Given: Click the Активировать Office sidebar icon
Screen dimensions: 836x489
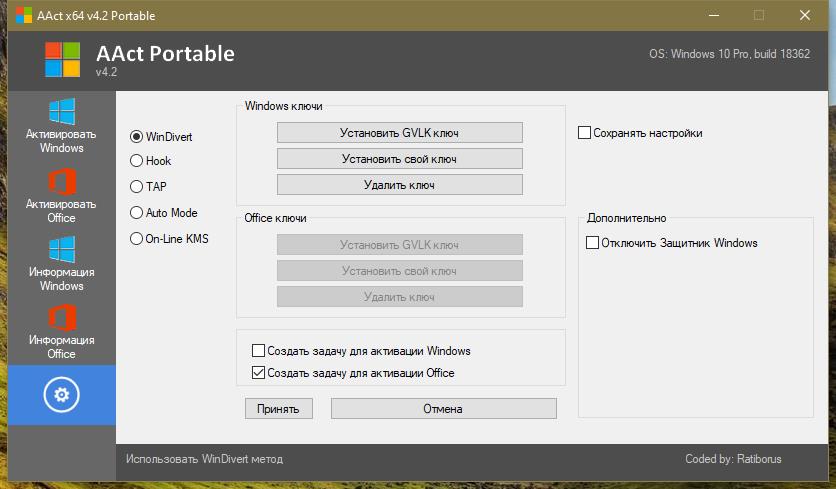Looking at the screenshot, I should (x=62, y=182).
